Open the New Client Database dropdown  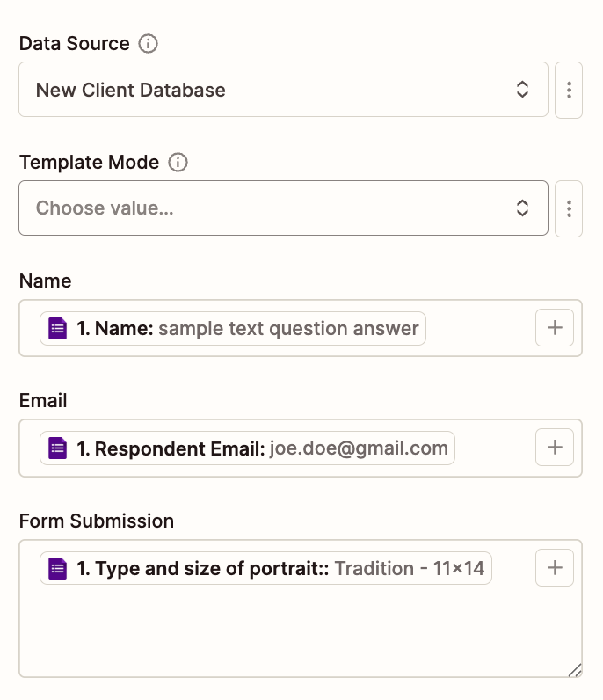point(264,90)
